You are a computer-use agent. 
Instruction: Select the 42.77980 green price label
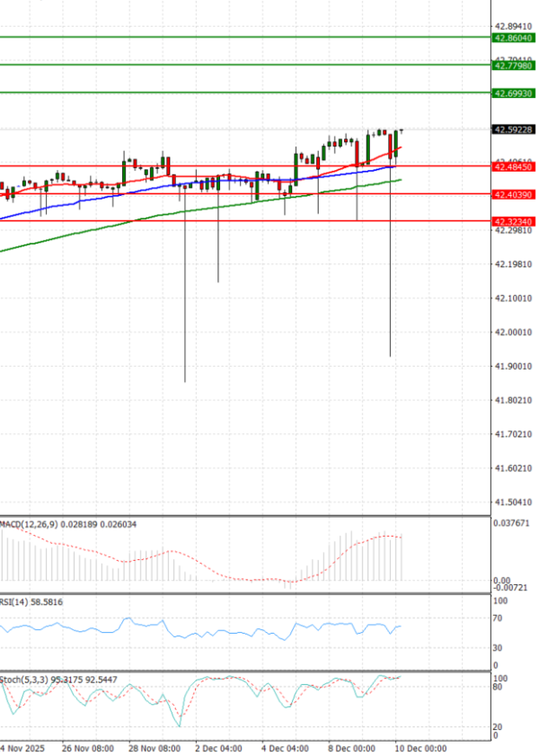(514, 66)
